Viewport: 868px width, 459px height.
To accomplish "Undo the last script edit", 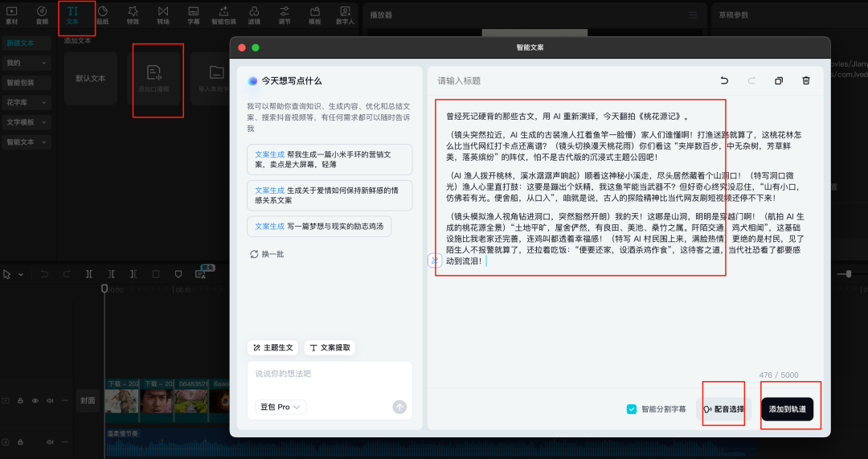I will tap(724, 80).
